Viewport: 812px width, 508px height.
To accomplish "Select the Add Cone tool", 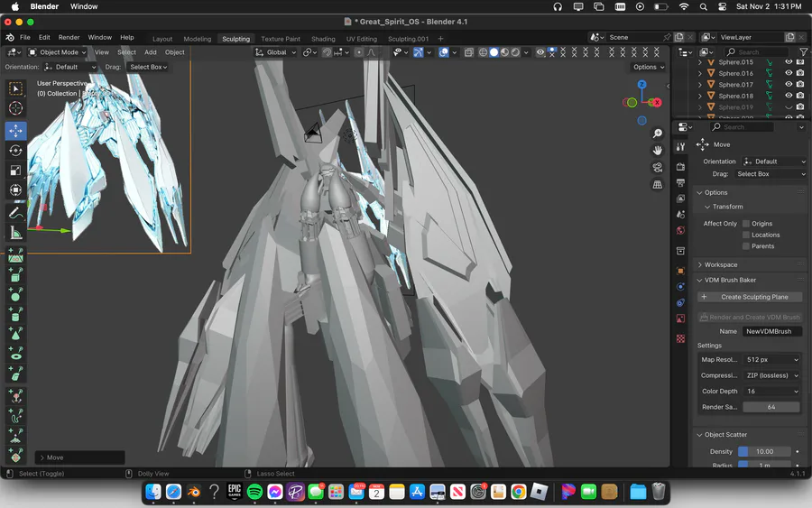I will [x=15, y=334].
